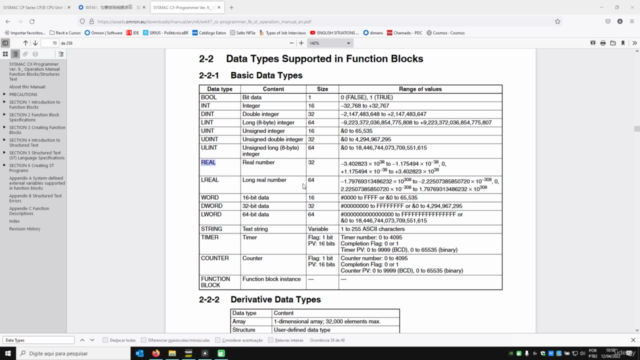The width and height of the screenshot is (640, 360).
Task: Show page thumbnails in the sidebar
Action: coord(5,54)
